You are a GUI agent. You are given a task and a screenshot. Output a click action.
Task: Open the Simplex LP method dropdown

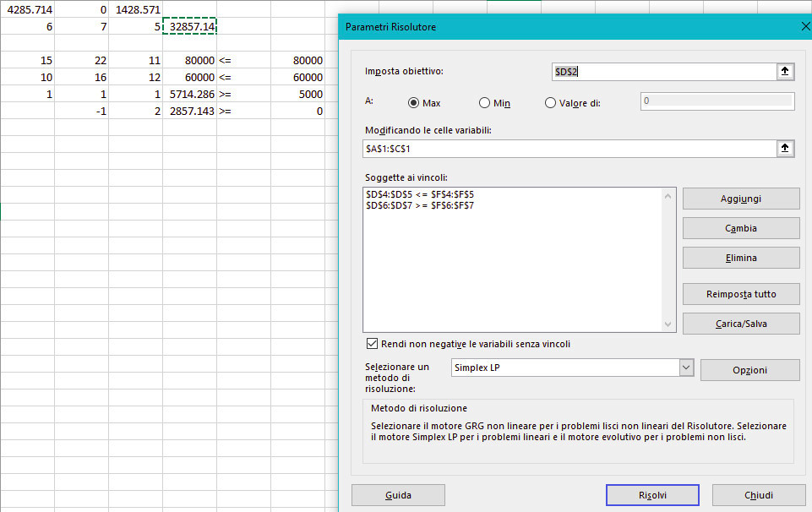point(686,368)
